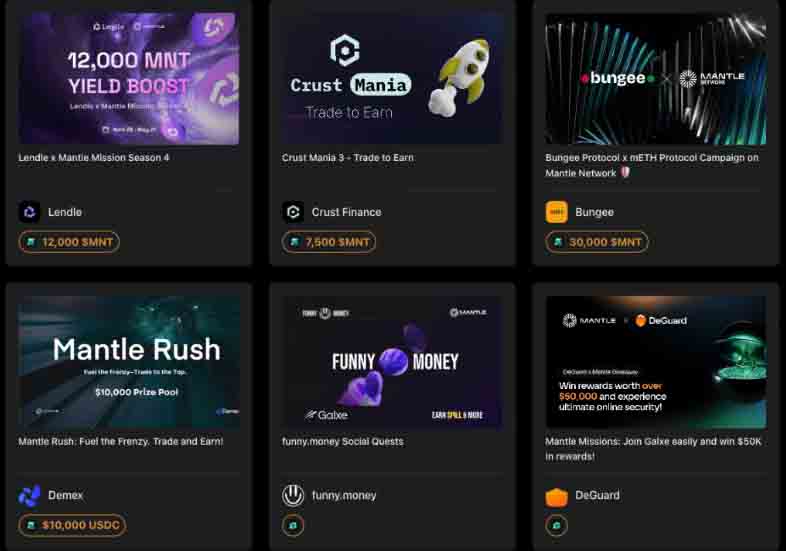
Task: Open the Funny Money banner image
Action: pyautogui.click(x=392, y=362)
